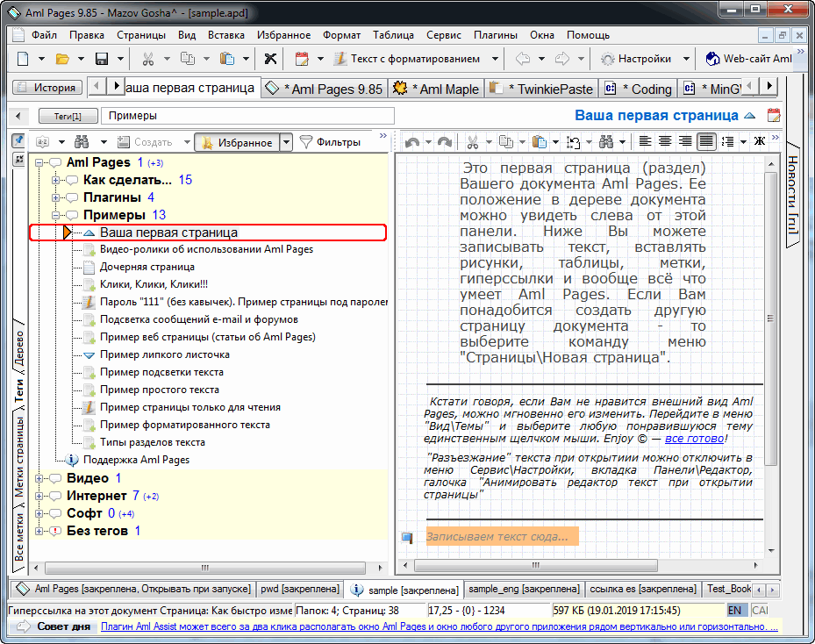The image size is (815, 644).
Task: Open line spacing options in editor toolbar
Action: coord(728,141)
